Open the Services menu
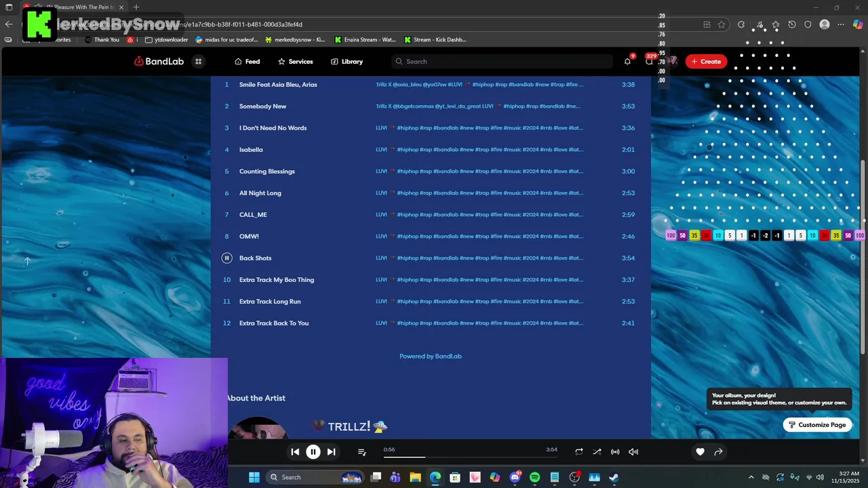Viewport: 868px width, 488px height. pyautogui.click(x=296, y=62)
